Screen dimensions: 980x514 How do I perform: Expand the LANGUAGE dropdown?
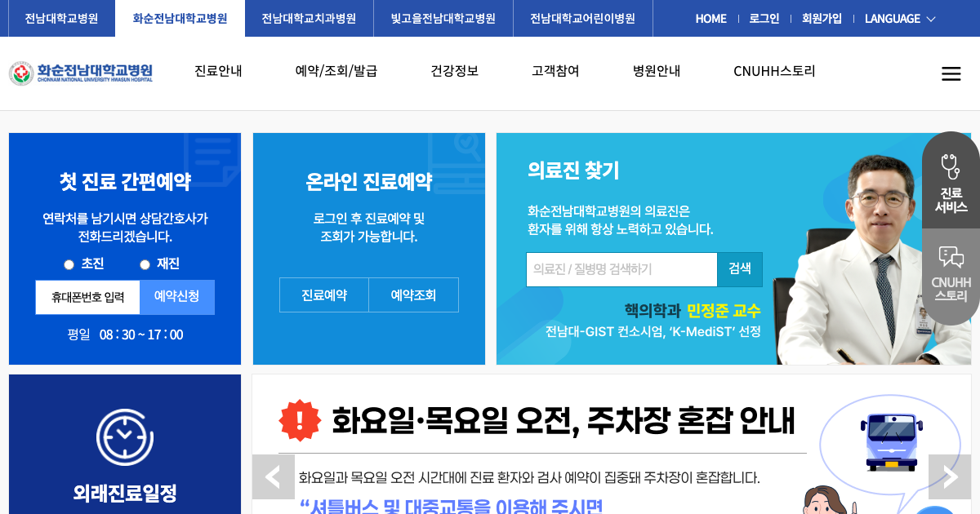900,19
